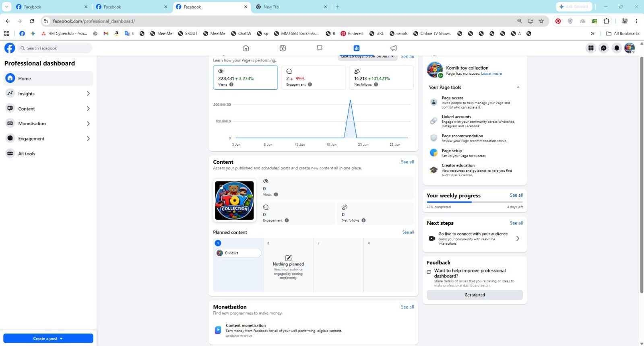Open the Last 28 days date range dropdown
The height and width of the screenshot is (346, 644).
tap(367, 57)
